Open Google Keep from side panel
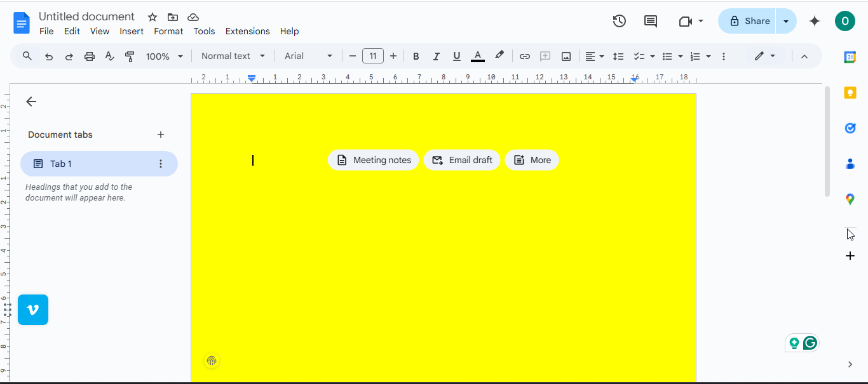 pos(850,93)
